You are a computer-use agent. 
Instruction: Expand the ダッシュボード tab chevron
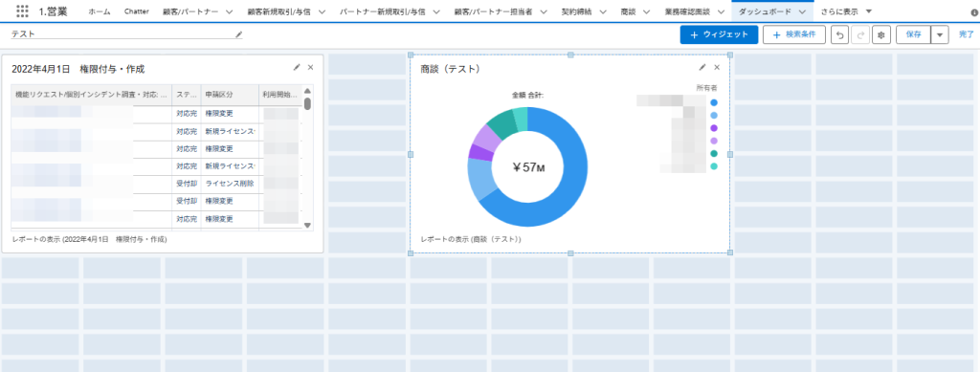pyautogui.click(x=802, y=11)
